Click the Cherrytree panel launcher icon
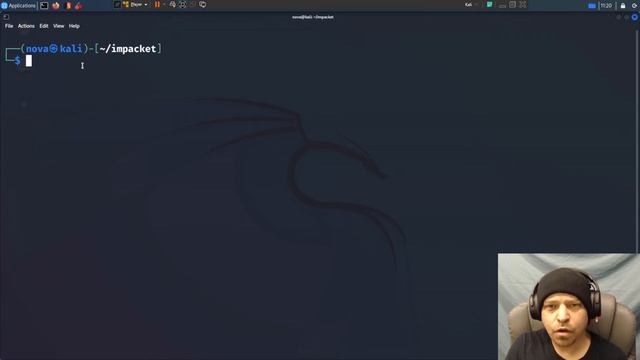 tap(78, 5)
